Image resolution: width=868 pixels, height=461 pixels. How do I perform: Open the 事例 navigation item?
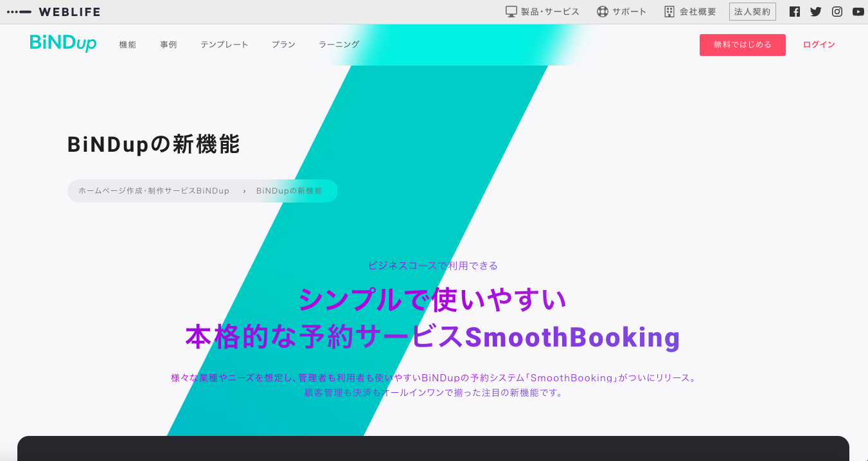(168, 44)
